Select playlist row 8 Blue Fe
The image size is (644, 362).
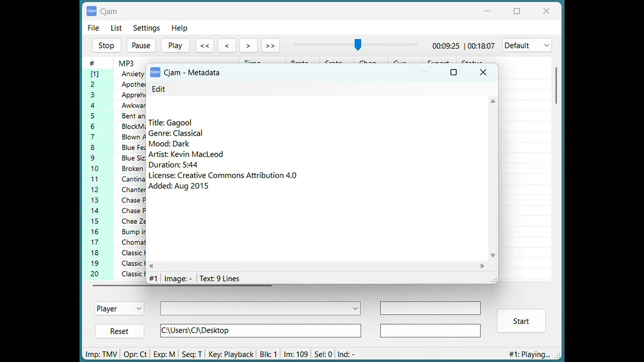pyautogui.click(x=115, y=148)
